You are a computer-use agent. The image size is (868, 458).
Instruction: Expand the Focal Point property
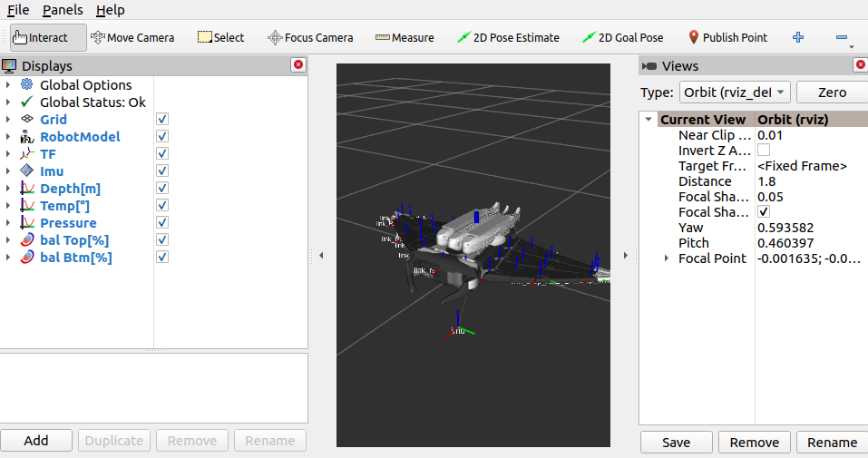click(x=667, y=258)
